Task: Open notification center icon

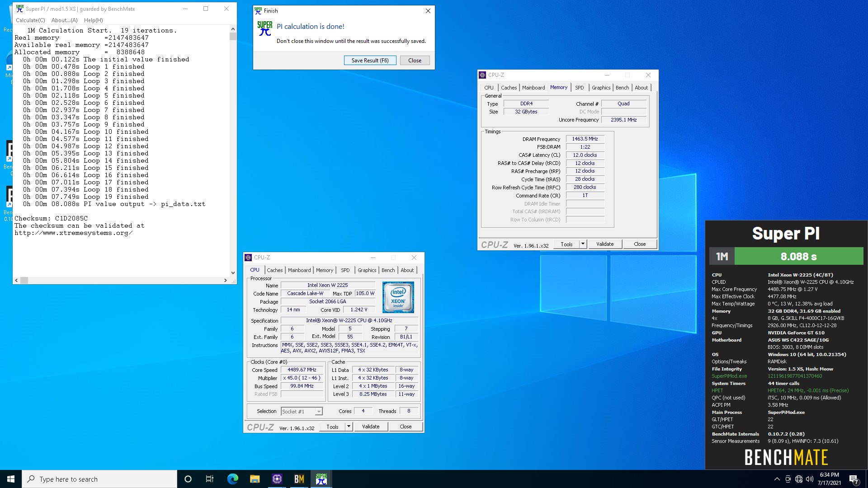Action: coord(854,479)
